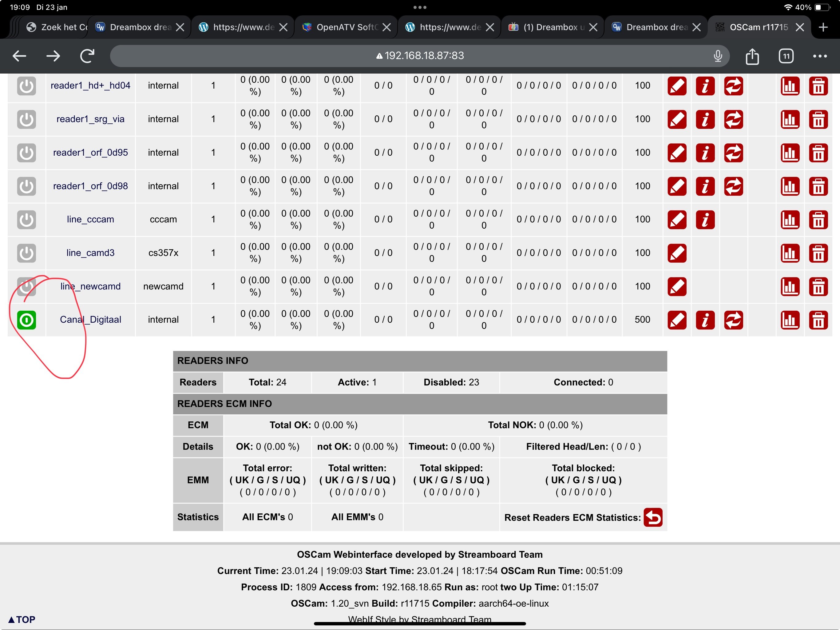Click the address bar with 192.168.18.87:83

pyautogui.click(x=420, y=56)
